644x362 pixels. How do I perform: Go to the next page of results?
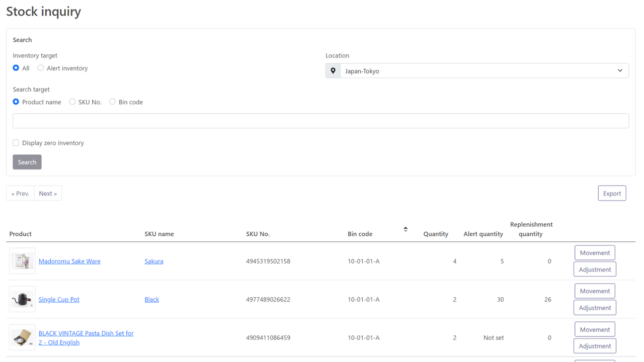click(47, 193)
